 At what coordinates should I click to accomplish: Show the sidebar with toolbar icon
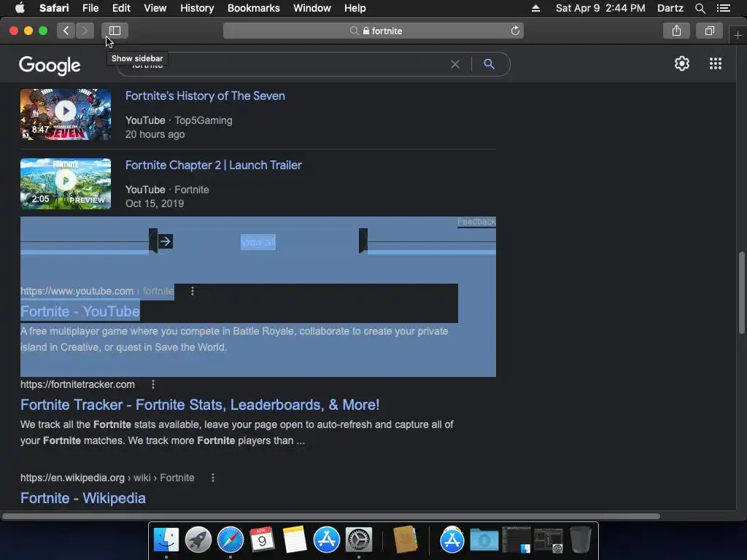tap(115, 31)
